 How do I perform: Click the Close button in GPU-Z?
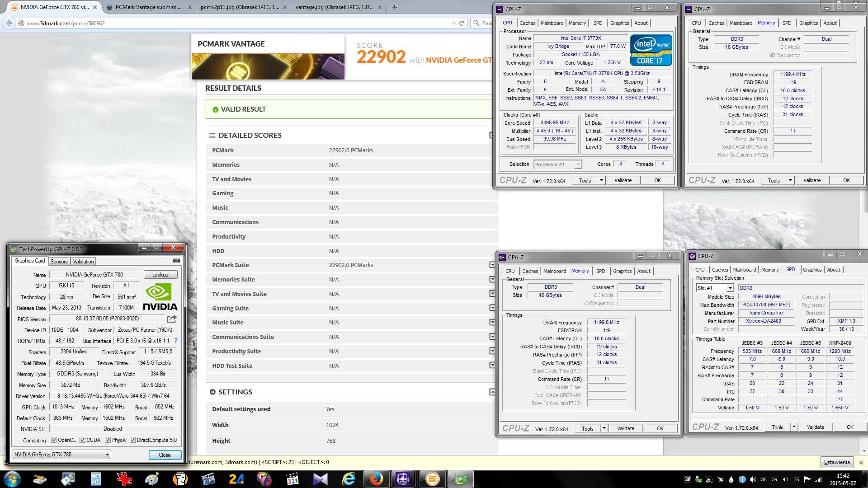pos(165,455)
